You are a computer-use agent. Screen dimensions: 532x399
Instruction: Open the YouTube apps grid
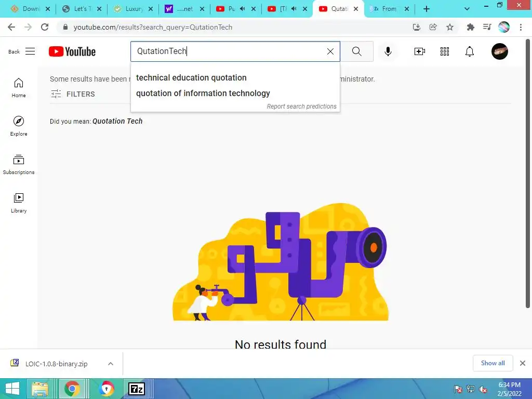tap(445, 51)
